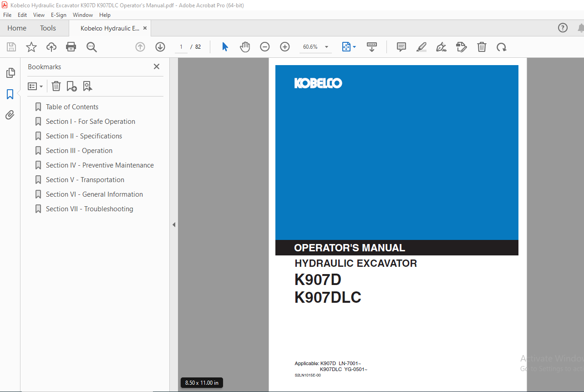This screenshot has height=392, width=584.
Task: Activate the Hand pan tool
Action: (x=245, y=47)
